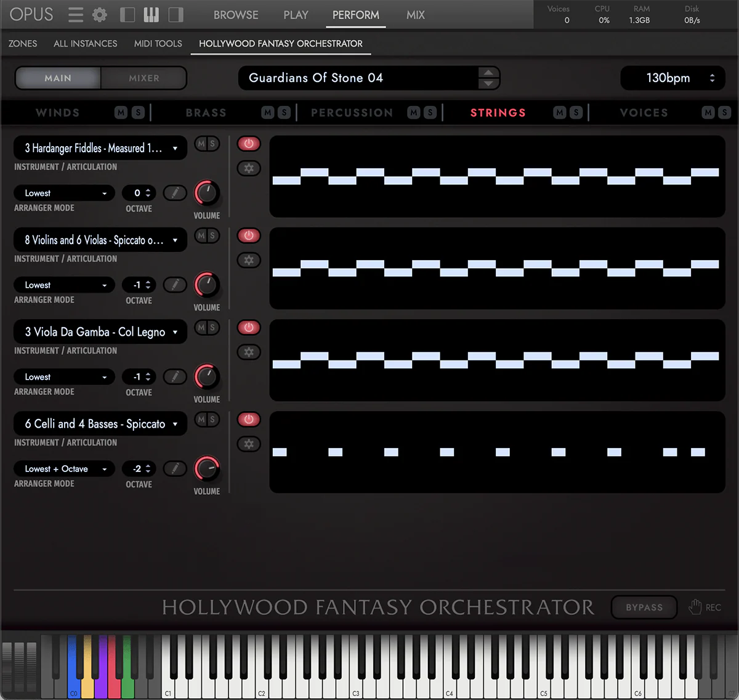Screen dimensions: 739x700
Task: Open the MIDI TOOLS tab
Action: [x=158, y=44]
